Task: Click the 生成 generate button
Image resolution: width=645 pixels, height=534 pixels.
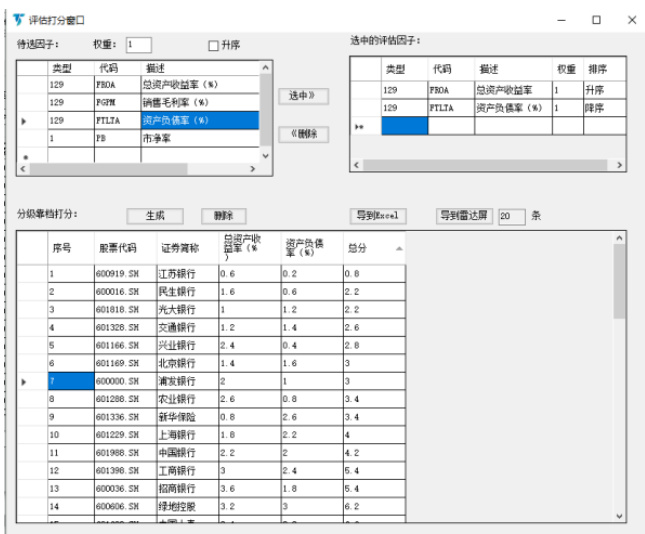Action: [x=155, y=215]
